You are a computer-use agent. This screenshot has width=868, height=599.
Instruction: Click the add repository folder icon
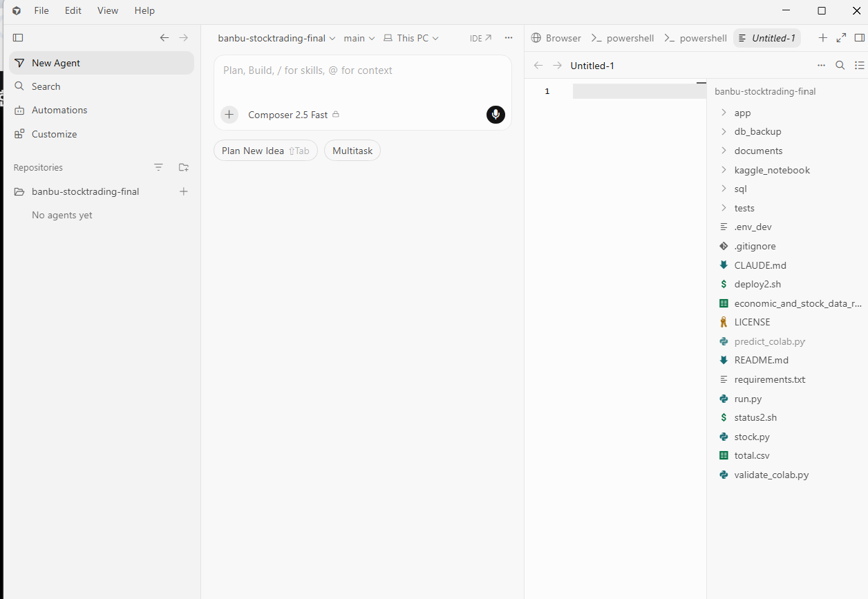click(x=183, y=167)
